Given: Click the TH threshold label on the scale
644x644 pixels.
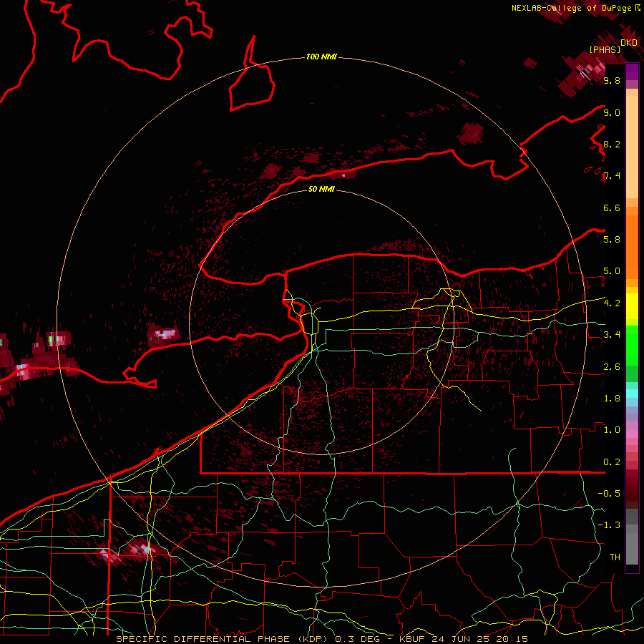Looking at the screenshot, I should (x=615, y=557).
